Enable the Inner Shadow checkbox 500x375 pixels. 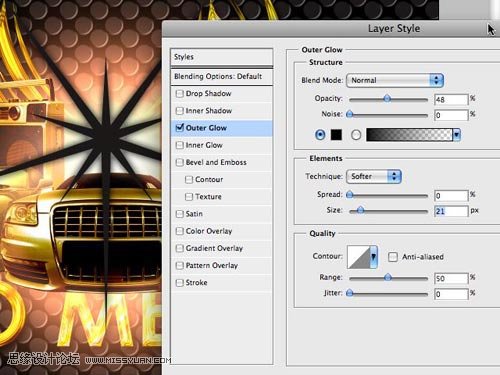pos(180,111)
